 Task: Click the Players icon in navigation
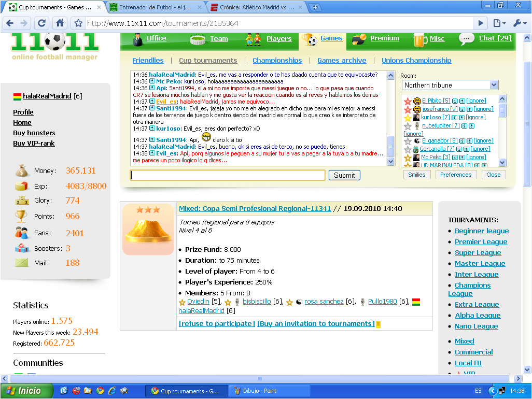coord(254,39)
